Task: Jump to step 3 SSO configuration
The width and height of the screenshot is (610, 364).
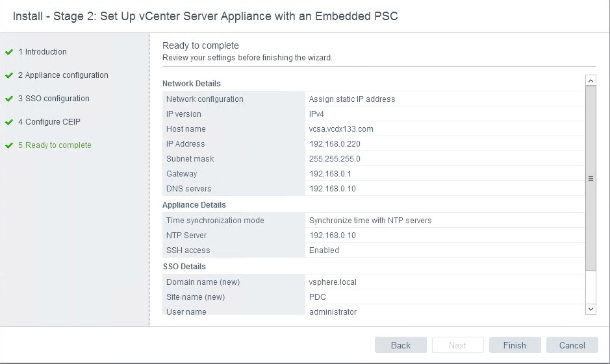Action: (x=54, y=99)
